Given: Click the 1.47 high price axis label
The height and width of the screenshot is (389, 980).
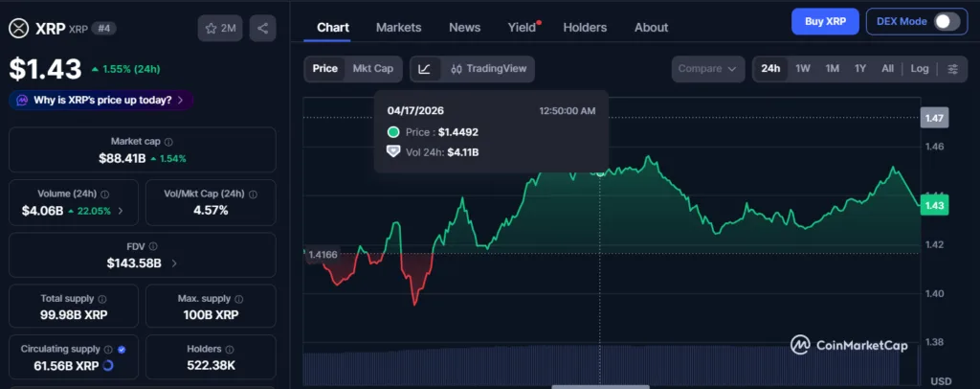Looking at the screenshot, I should (934, 117).
